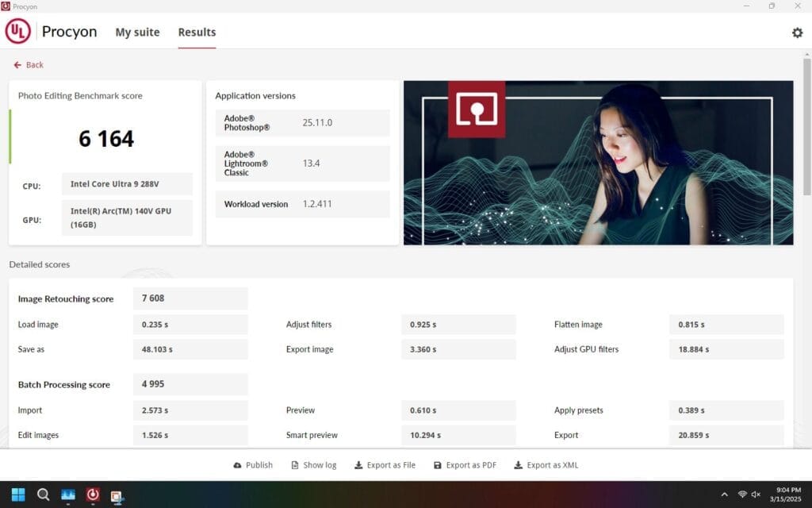Export result as XML
Viewport: 812px width, 508px height.
click(x=546, y=465)
